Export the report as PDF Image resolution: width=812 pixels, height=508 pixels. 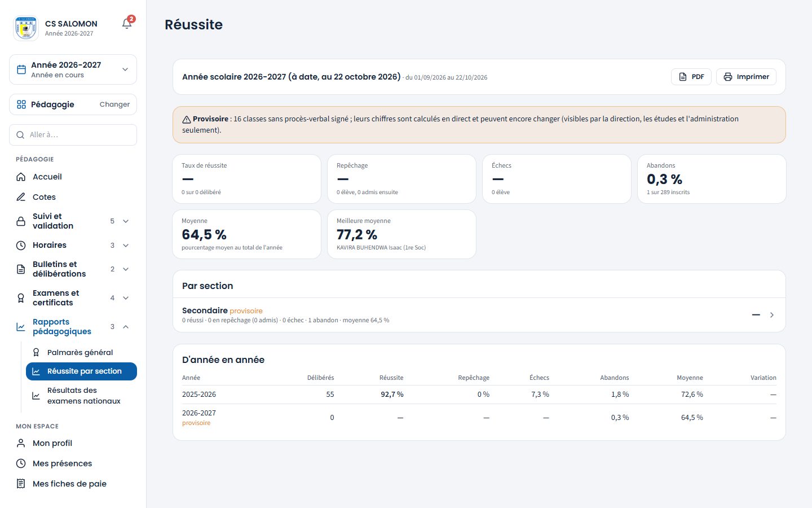[691, 77]
